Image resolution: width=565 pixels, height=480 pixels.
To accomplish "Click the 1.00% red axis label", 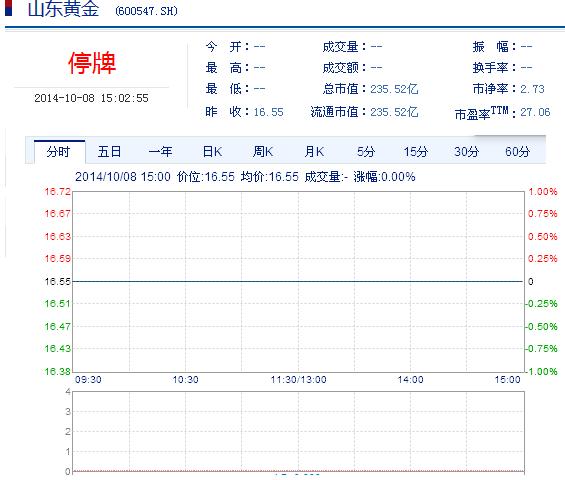I will pos(543,192).
